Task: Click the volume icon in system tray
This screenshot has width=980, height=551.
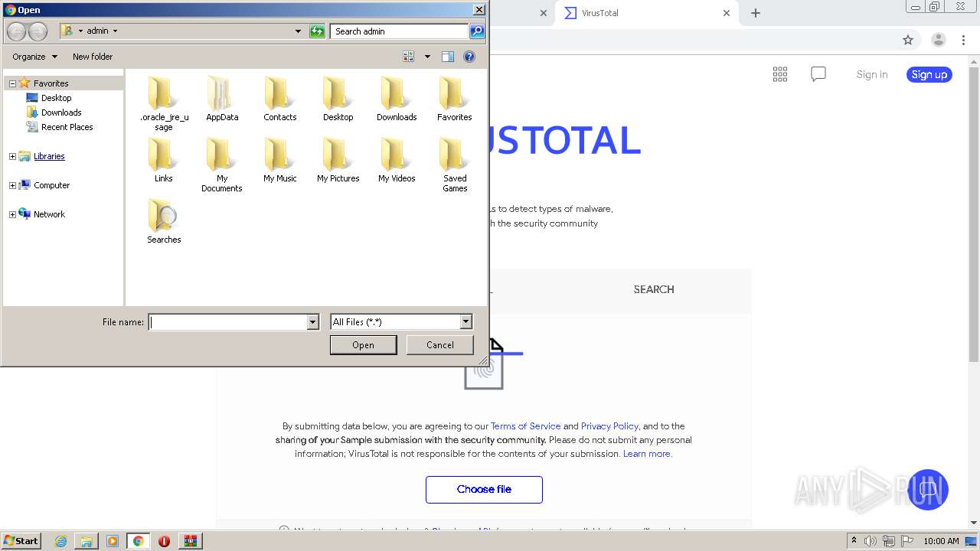Action: coord(871,541)
